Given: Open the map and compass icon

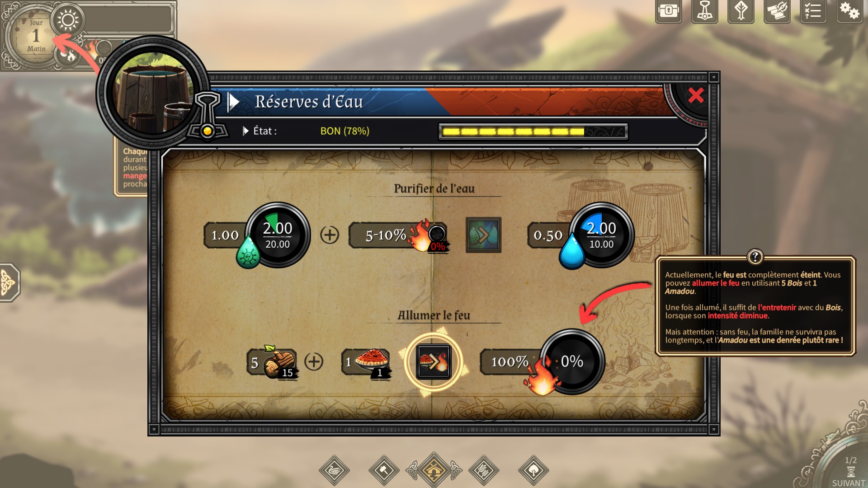Looking at the screenshot, I should point(777,10).
